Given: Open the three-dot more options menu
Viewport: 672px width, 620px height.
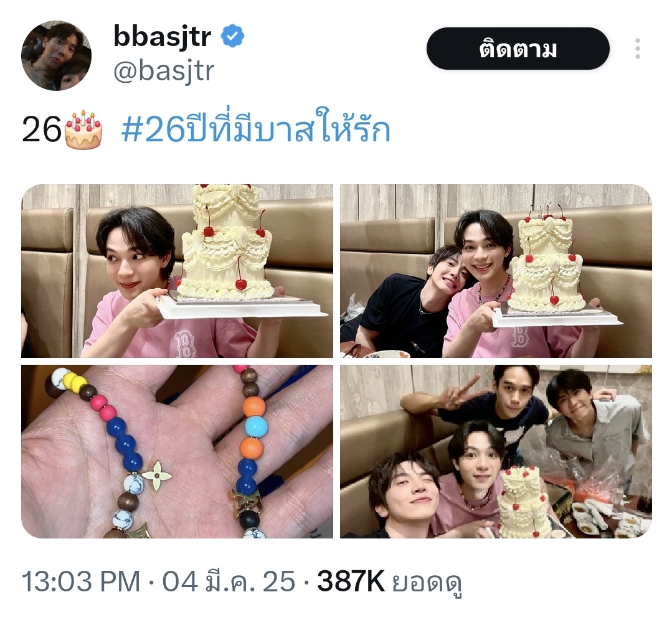Looking at the screenshot, I should tap(637, 49).
